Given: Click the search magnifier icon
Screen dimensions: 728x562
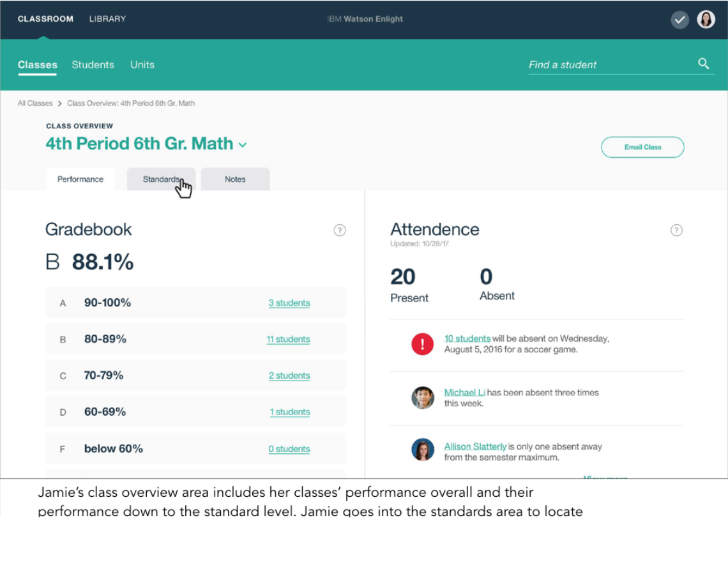Looking at the screenshot, I should pyautogui.click(x=703, y=64).
